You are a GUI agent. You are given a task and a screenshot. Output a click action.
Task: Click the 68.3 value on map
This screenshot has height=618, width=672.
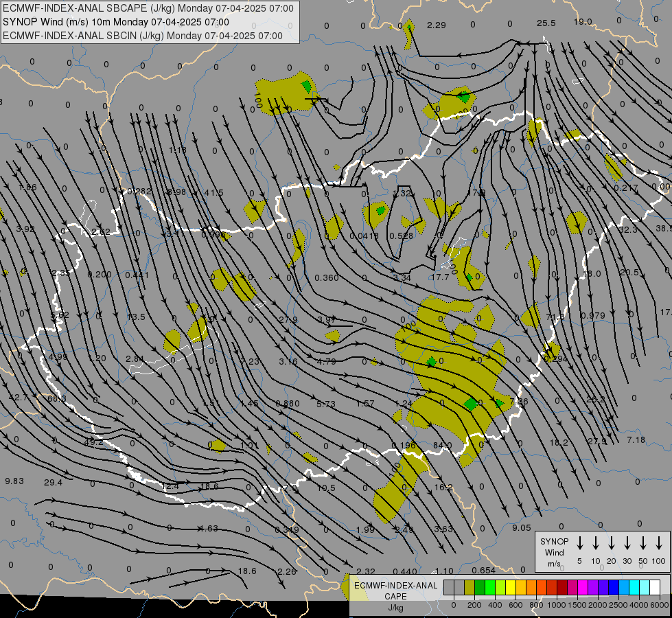tap(57, 398)
